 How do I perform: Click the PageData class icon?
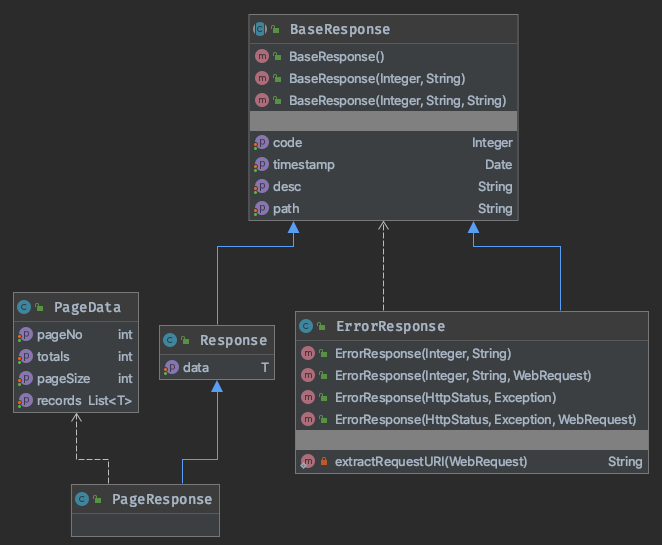pos(26,306)
